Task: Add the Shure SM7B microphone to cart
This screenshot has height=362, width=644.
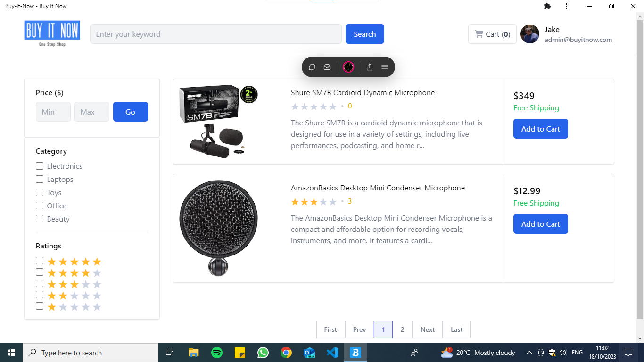Action: tap(540, 129)
